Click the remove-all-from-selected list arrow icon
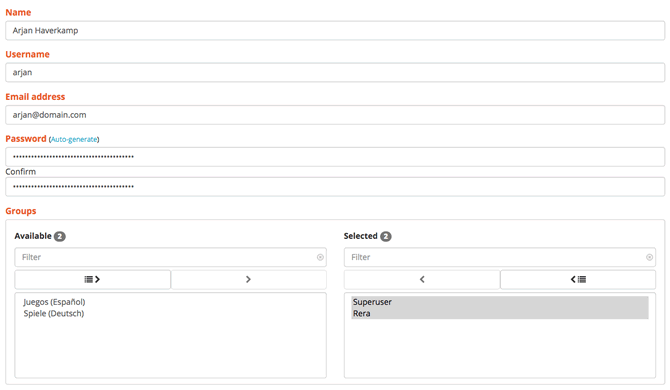The height and width of the screenshot is (390, 670). click(x=578, y=279)
